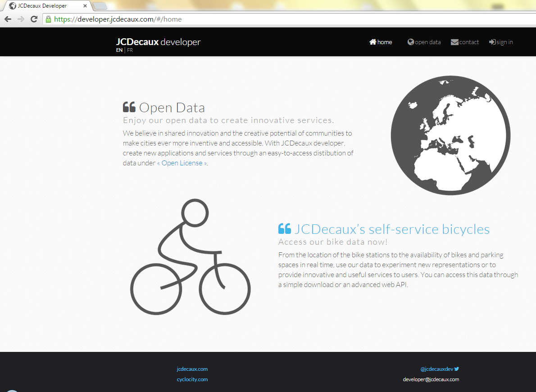Follow the Open License link

point(182,163)
